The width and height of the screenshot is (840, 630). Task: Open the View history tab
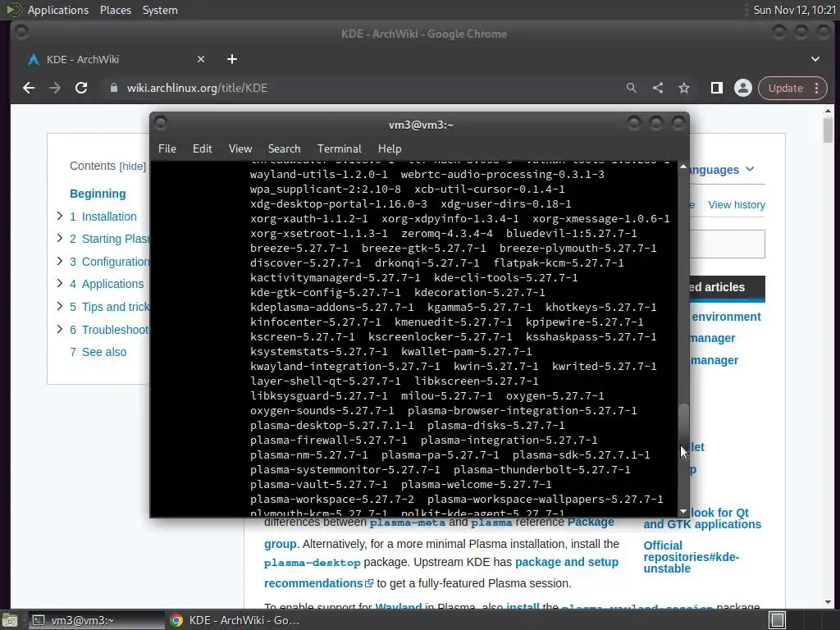point(736,204)
